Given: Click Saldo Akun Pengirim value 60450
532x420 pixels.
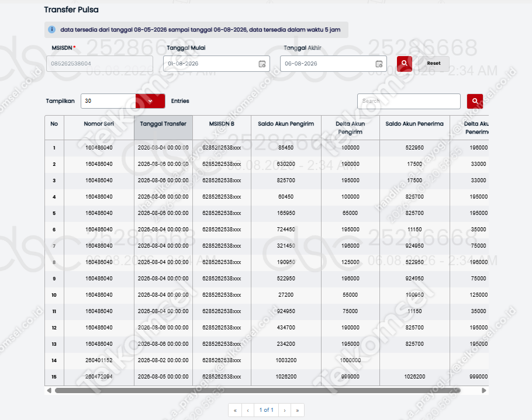Looking at the screenshot, I should (x=286, y=197).
